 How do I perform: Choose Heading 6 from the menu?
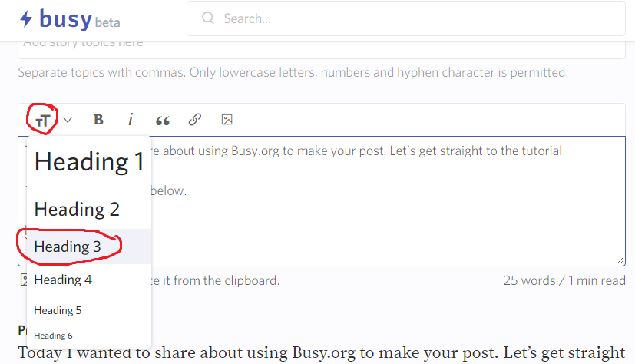(x=89, y=336)
